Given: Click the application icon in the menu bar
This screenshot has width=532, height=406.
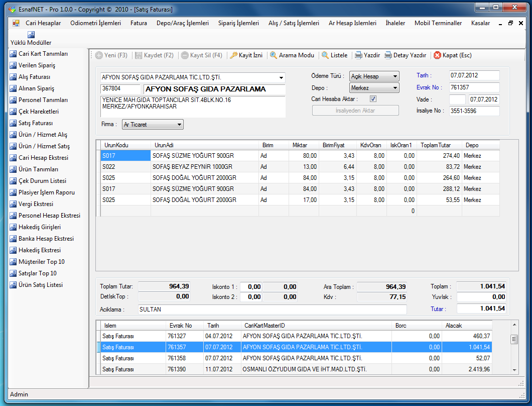Looking at the screenshot, I should [16, 23].
